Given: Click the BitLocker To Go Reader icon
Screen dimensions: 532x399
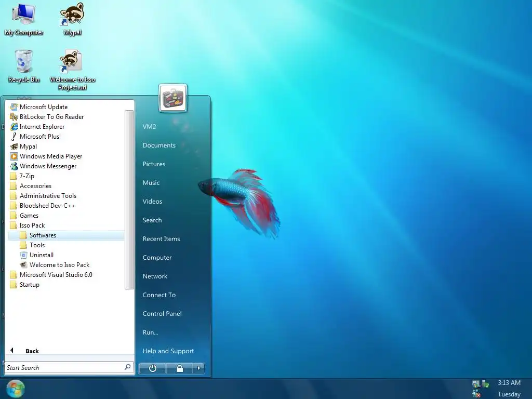Looking at the screenshot, I should click(14, 117).
